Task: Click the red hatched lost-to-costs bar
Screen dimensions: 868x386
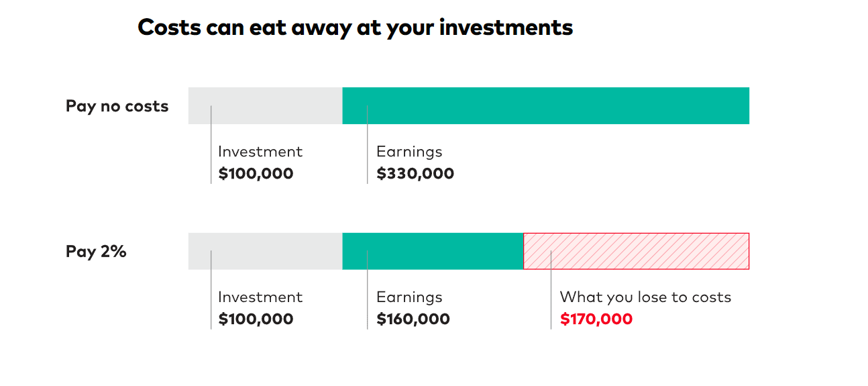Action: 636,251
